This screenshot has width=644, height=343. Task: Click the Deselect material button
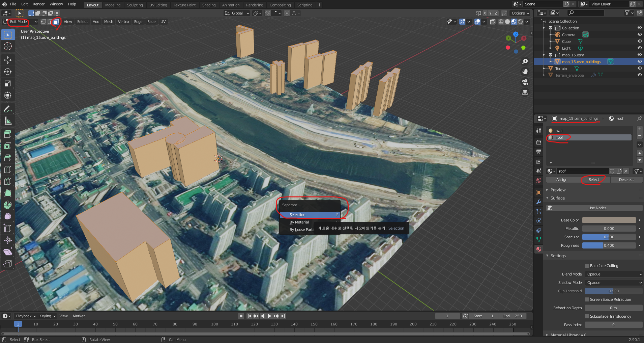click(x=626, y=180)
